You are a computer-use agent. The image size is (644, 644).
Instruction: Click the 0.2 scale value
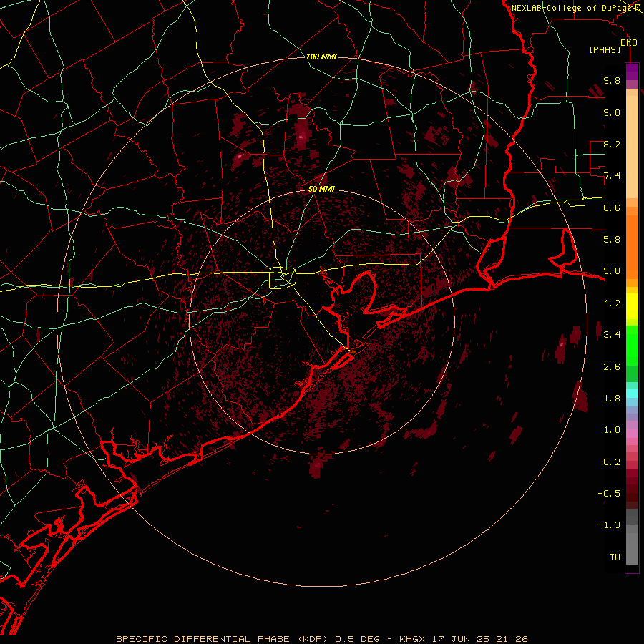click(x=612, y=462)
